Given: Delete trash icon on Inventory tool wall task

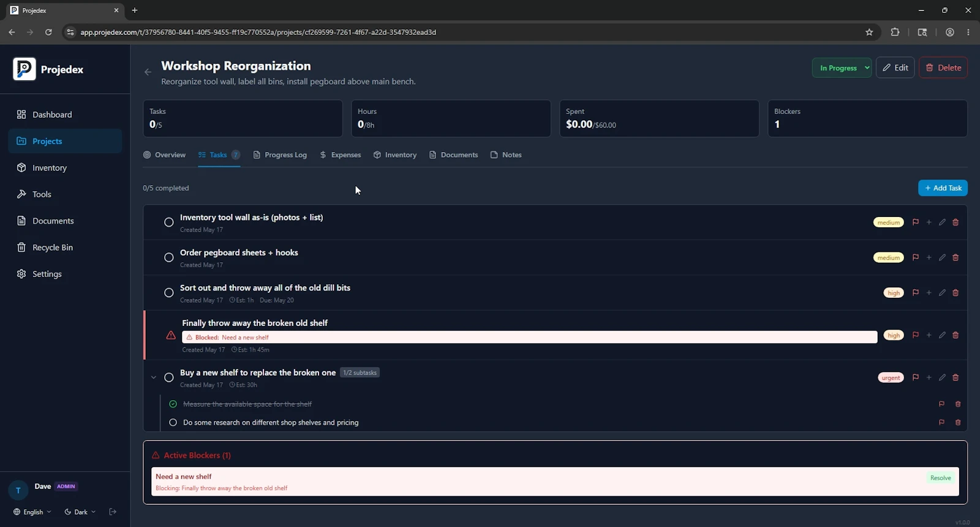Looking at the screenshot, I should point(956,222).
